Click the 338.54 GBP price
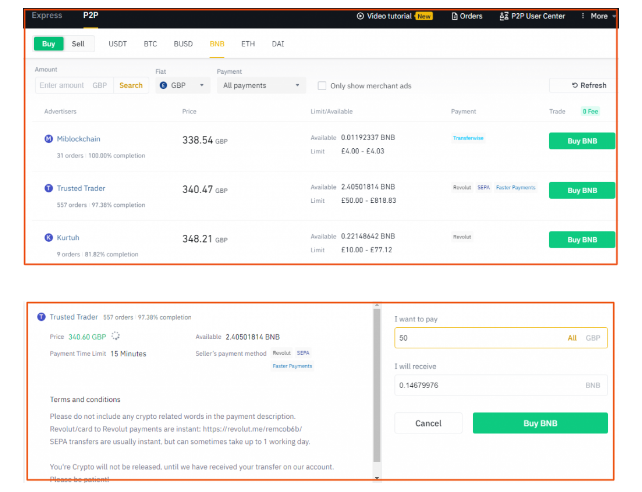The width and height of the screenshot is (642, 492). [205, 140]
